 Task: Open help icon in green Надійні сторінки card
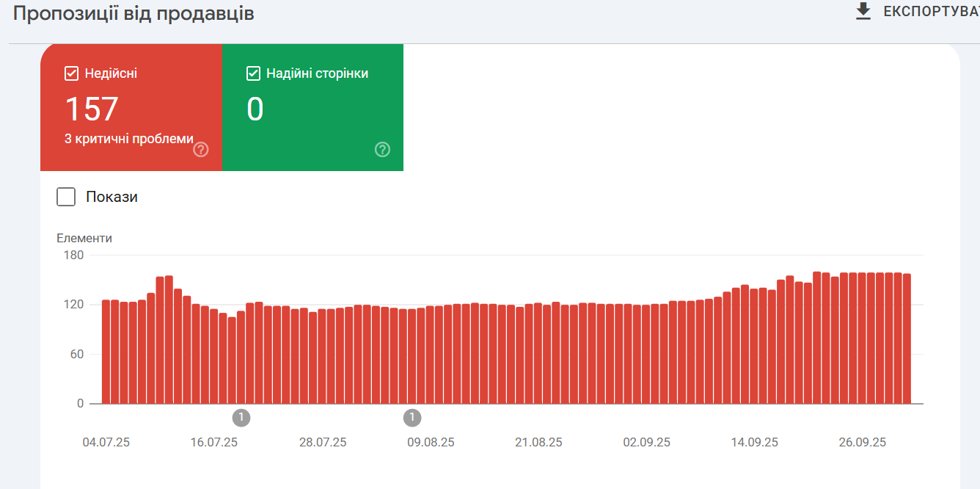pos(382,150)
